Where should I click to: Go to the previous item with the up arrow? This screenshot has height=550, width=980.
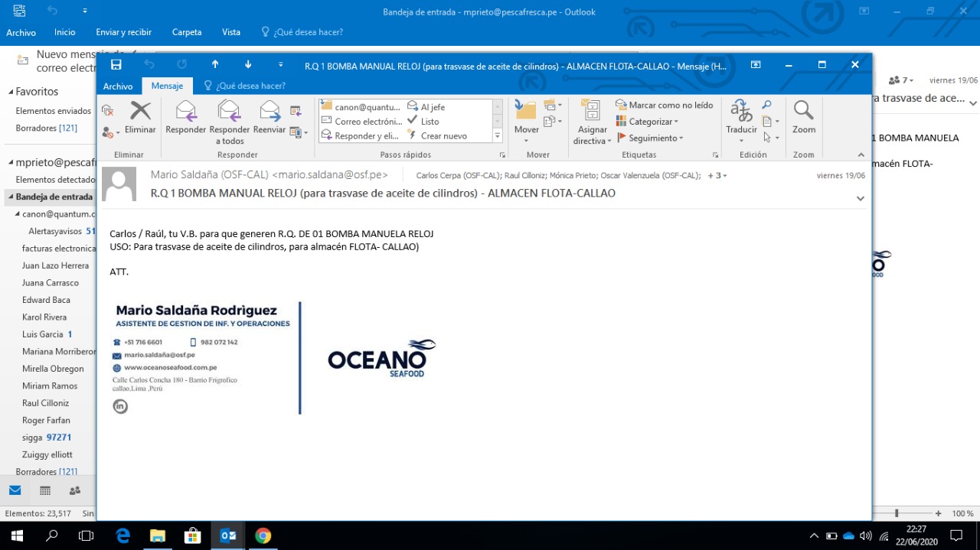click(x=215, y=65)
